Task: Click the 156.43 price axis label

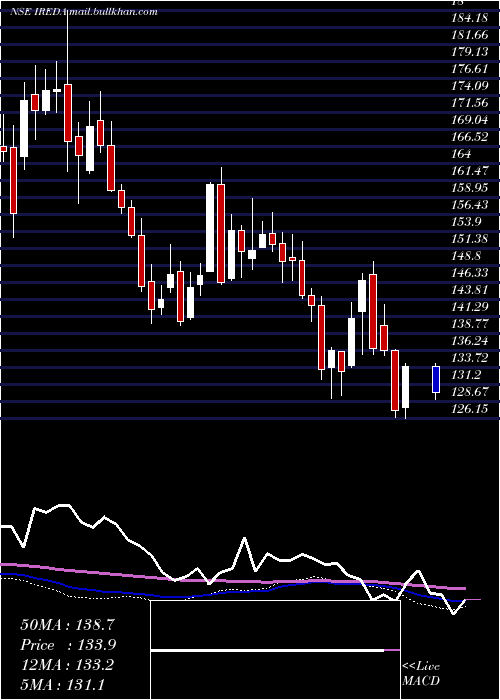Action: pos(470,204)
